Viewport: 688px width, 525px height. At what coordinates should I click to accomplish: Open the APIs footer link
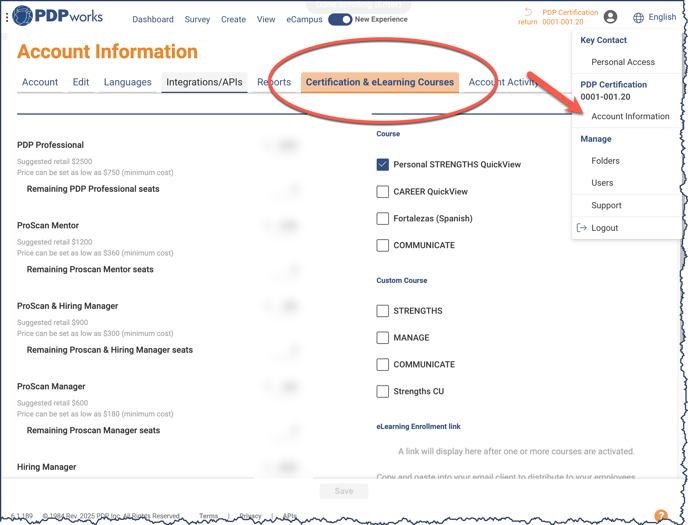coord(290,516)
